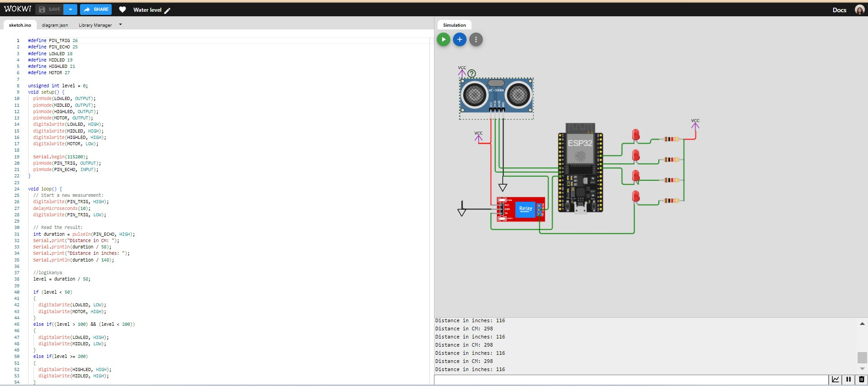Click 'unsigned int level = 0;' line
The height and width of the screenshot is (386, 868).
point(58,86)
